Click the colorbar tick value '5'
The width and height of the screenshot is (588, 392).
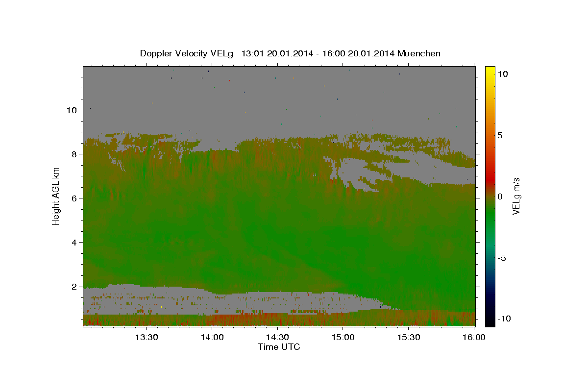tap(500, 135)
